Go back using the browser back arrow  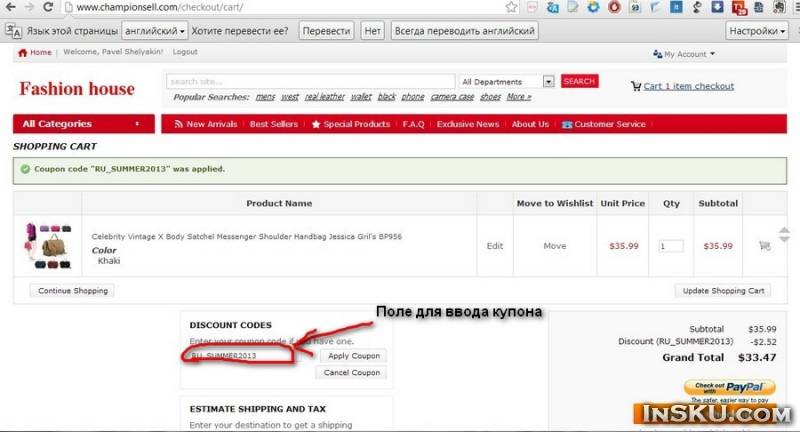[10, 7]
